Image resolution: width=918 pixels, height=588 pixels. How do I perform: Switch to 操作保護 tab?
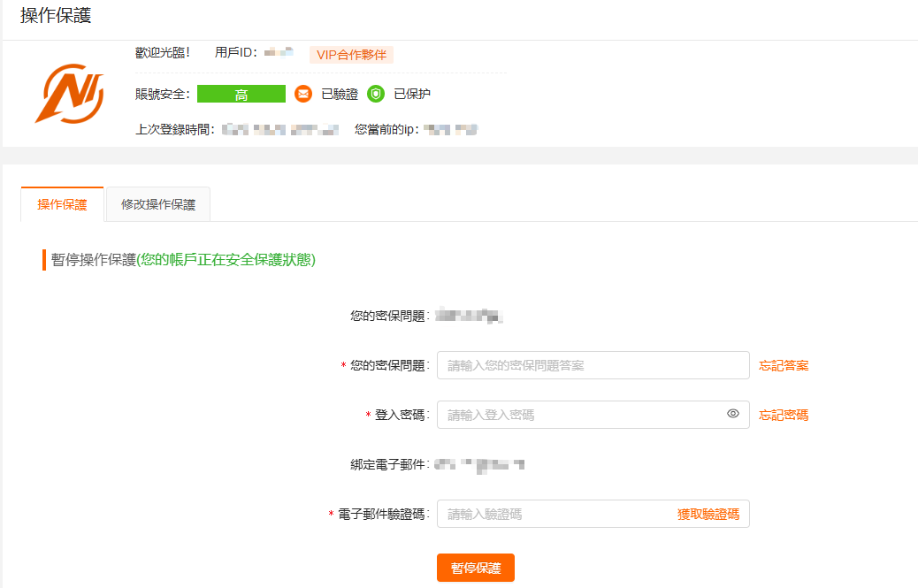click(x=62, y=204)
